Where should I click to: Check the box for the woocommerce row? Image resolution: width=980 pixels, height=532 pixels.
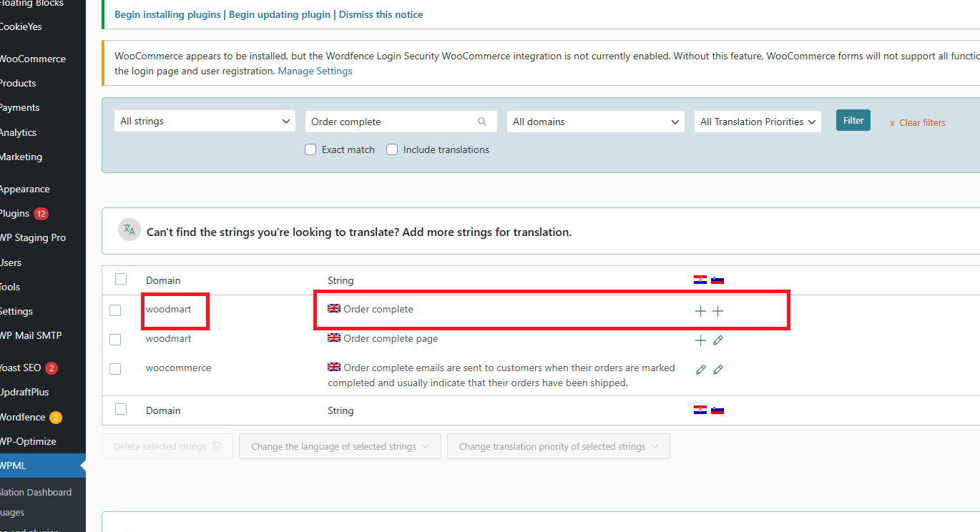[x=115, y=369]
